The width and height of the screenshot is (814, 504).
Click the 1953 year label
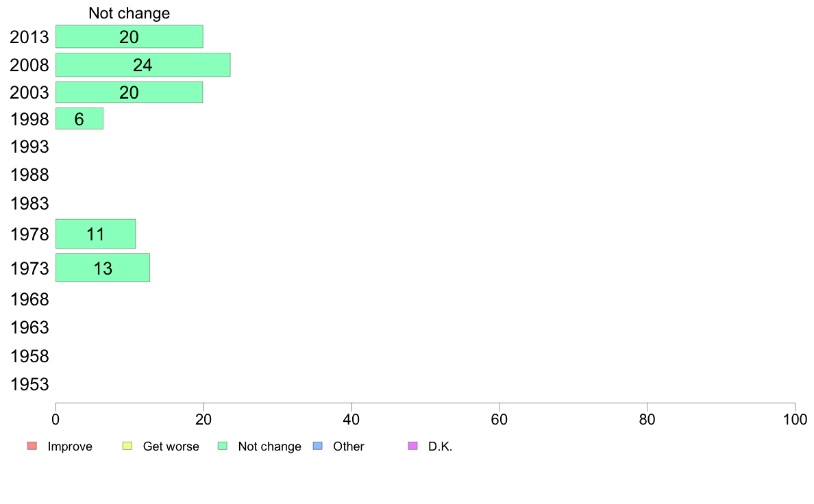point(29,385)
